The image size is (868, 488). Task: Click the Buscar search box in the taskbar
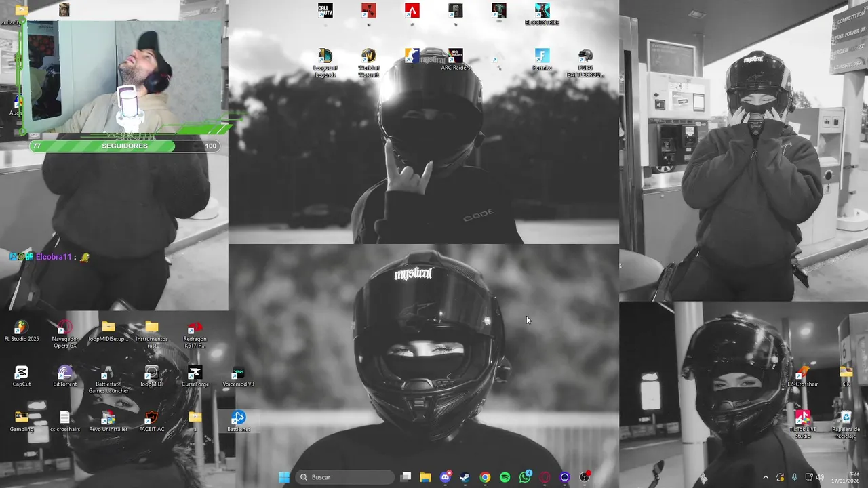[x=344, y=477]
